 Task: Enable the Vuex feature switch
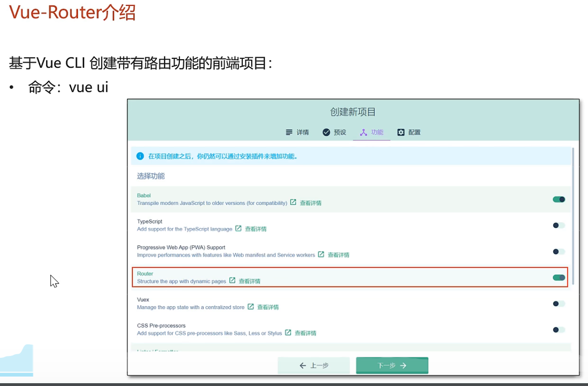point(559,304)
